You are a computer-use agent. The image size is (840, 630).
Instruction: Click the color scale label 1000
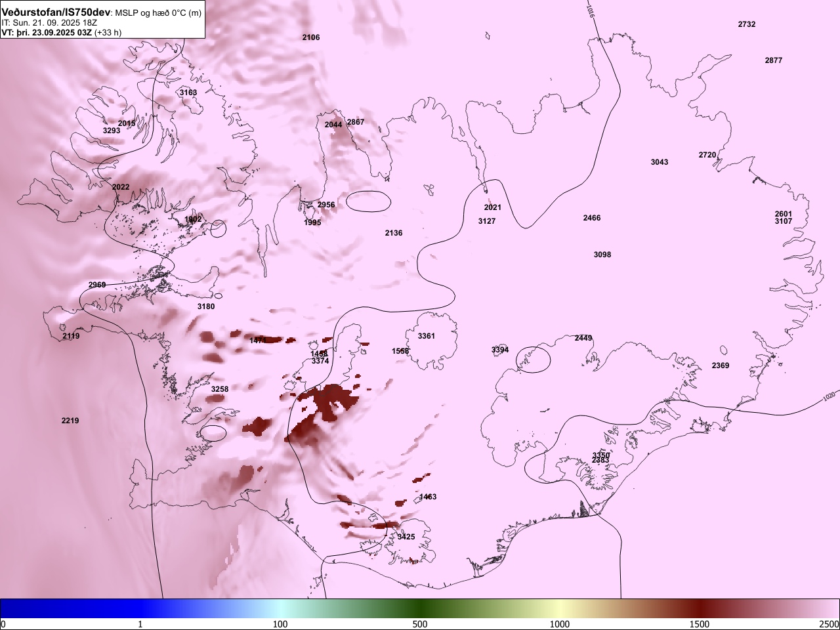(x=560, y=624)
